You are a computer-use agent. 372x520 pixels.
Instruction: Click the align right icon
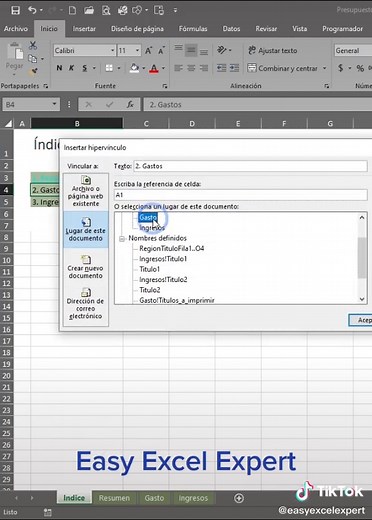coord(204,68)
